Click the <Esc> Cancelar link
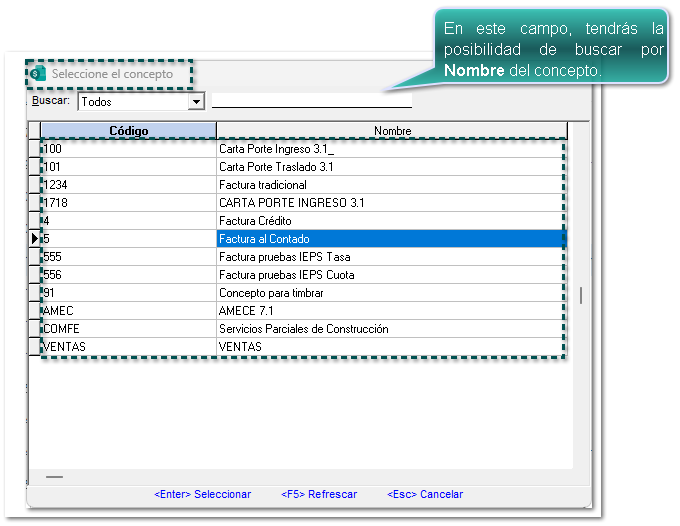 425,494
